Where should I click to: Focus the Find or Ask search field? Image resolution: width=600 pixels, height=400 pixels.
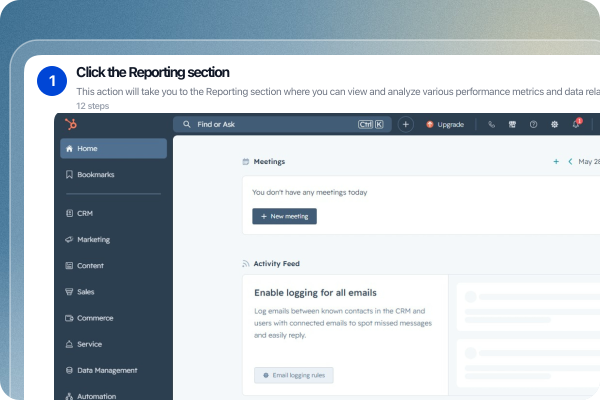[x=282, y=124]
